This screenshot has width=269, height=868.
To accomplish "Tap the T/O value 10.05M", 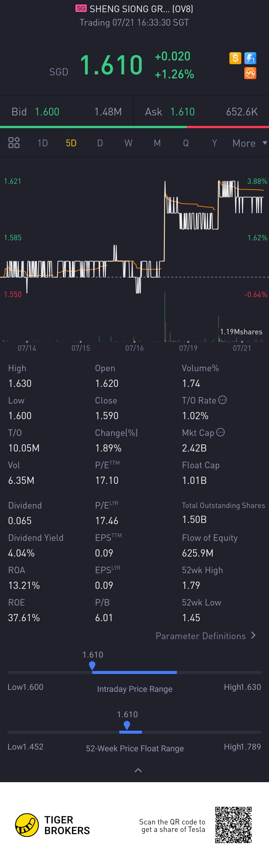I will [x=24, y=448].
